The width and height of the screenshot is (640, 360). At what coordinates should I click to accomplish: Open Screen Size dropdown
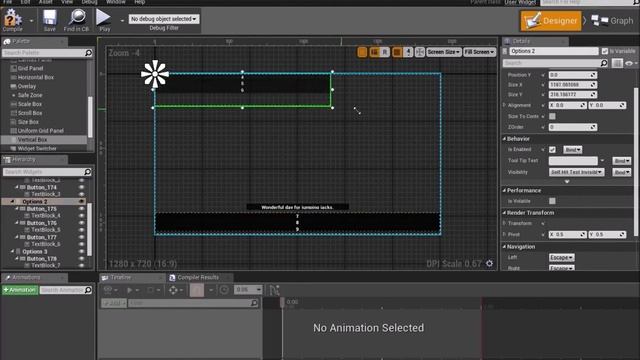tap(444, 52)
